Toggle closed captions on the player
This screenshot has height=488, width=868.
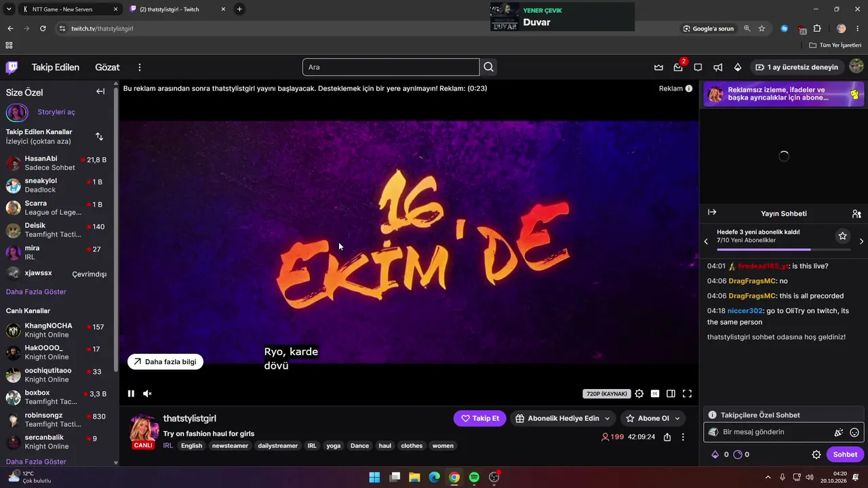[655, 394]
